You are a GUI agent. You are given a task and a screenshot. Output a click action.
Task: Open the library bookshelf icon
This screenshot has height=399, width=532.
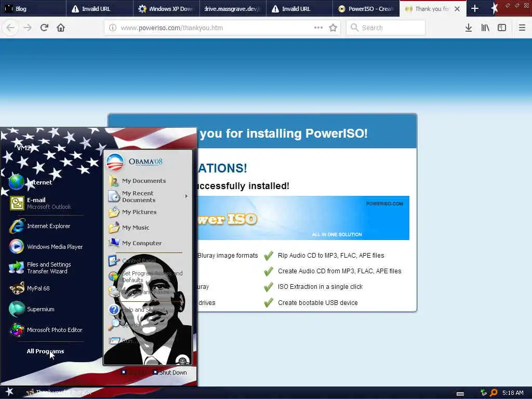[485, 28]
